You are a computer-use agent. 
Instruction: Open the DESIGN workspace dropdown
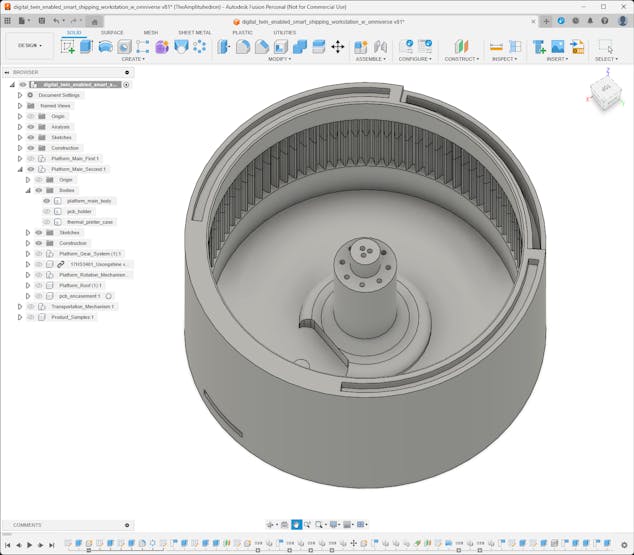pos(28,45)
